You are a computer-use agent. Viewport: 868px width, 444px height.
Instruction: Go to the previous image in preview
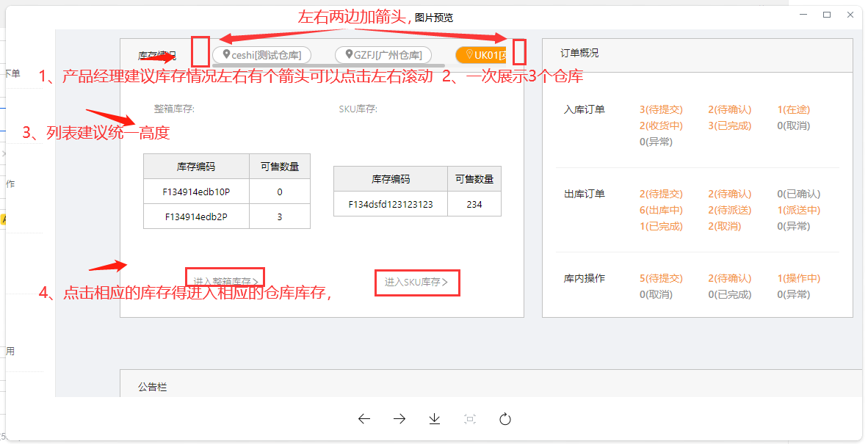point(364,419)
